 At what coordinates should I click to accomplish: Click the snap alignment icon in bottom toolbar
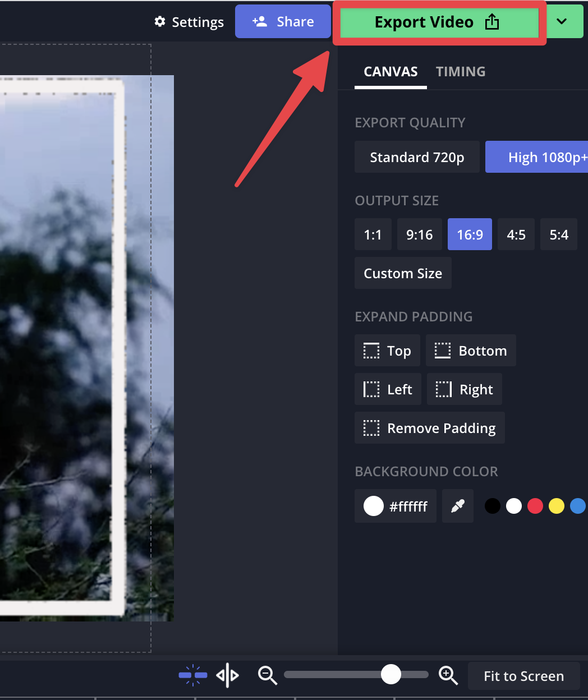pos(193,675)
